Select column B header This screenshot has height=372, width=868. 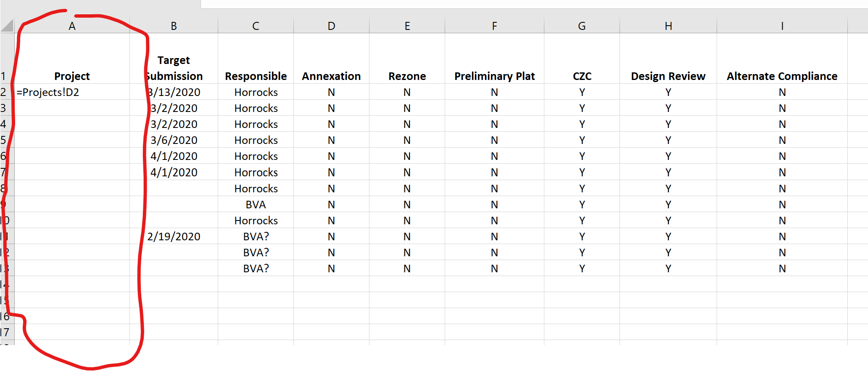coord(174,26)
